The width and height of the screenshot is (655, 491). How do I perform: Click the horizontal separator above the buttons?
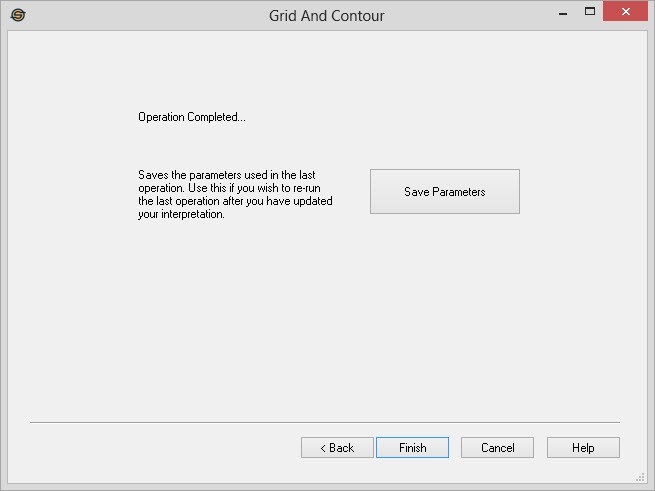pos(325,422)
